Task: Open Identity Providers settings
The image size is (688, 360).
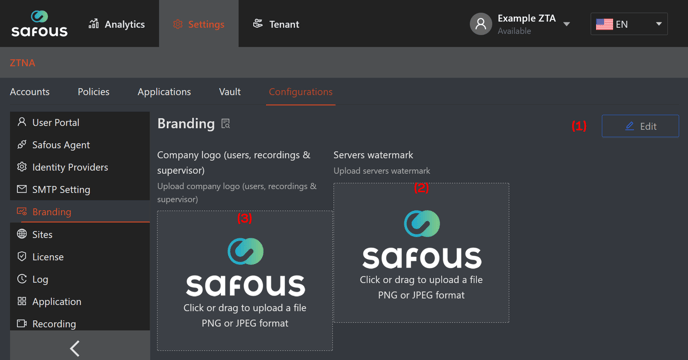Action: coord(80,167)
